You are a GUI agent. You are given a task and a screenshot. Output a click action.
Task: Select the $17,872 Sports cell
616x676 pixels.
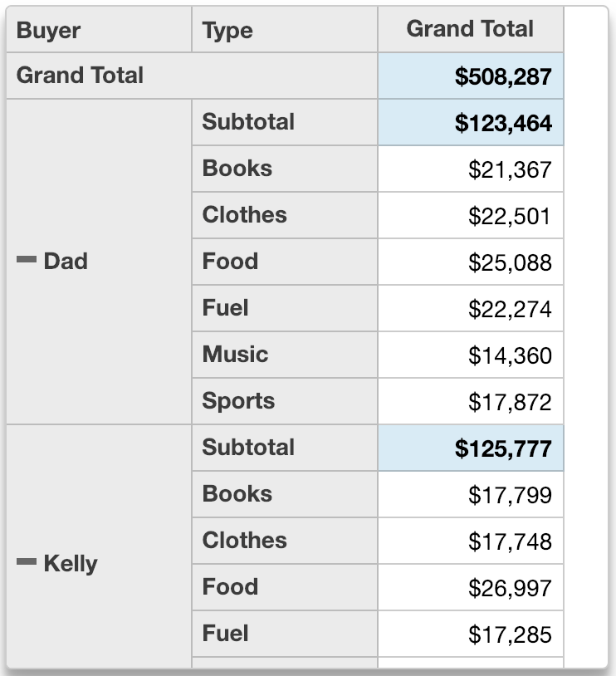click(x=509, y=403)
